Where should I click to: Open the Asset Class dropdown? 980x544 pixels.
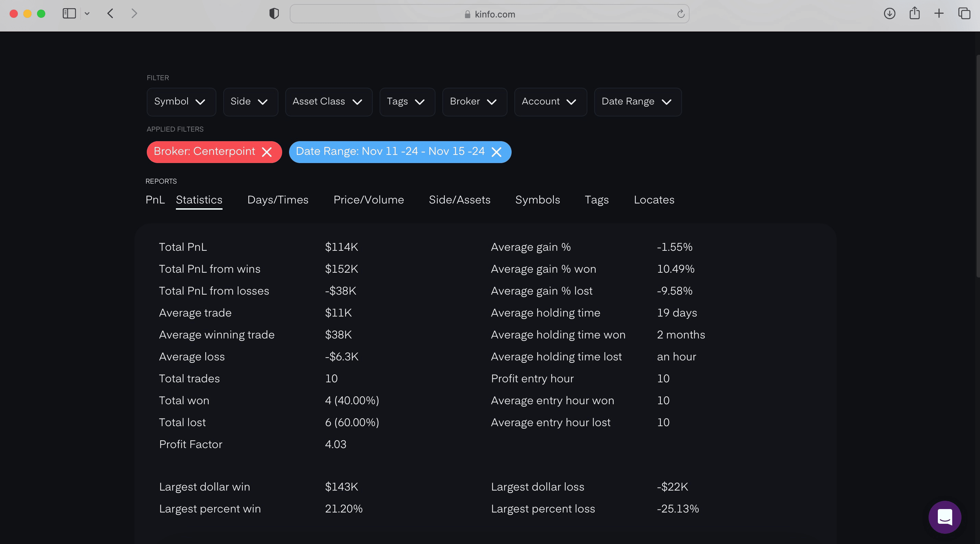pos(328,102)
